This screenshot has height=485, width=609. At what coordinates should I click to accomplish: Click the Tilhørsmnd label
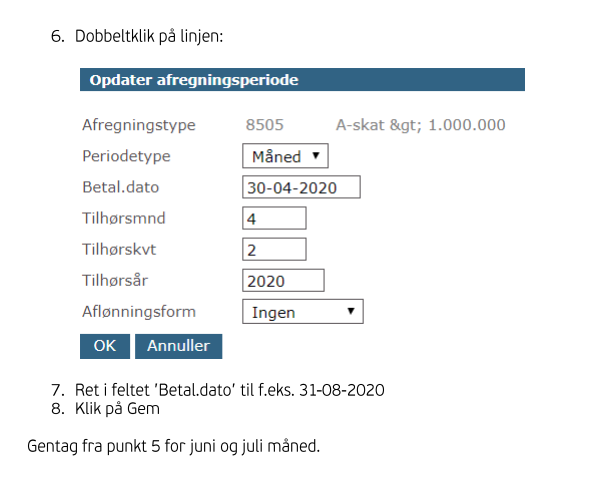(x=124, y=218)
